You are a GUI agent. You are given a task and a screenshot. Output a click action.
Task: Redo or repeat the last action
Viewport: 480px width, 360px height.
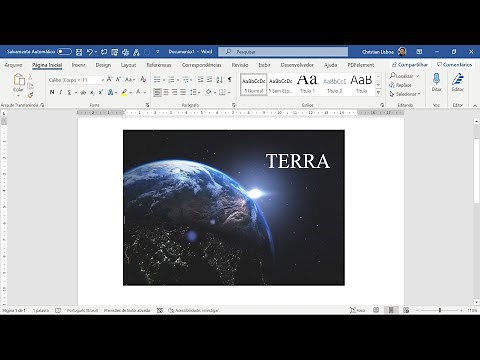tap(104, 52)
